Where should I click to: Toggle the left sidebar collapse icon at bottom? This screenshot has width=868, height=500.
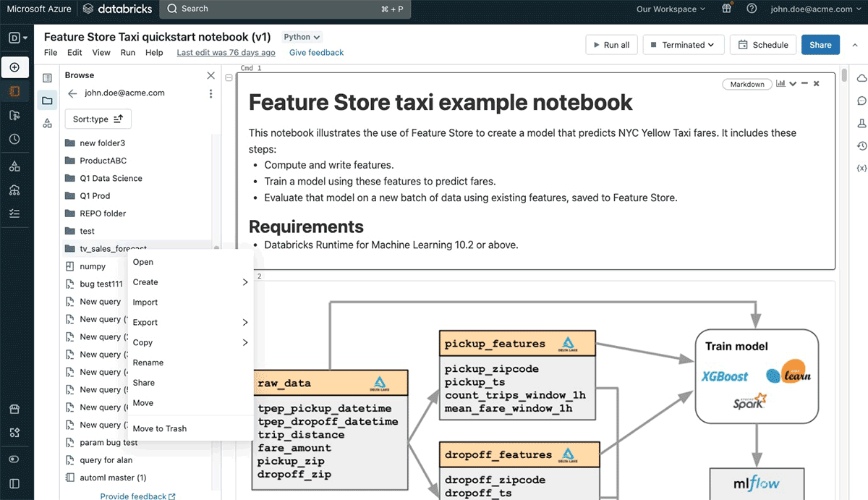coord(15,483)
